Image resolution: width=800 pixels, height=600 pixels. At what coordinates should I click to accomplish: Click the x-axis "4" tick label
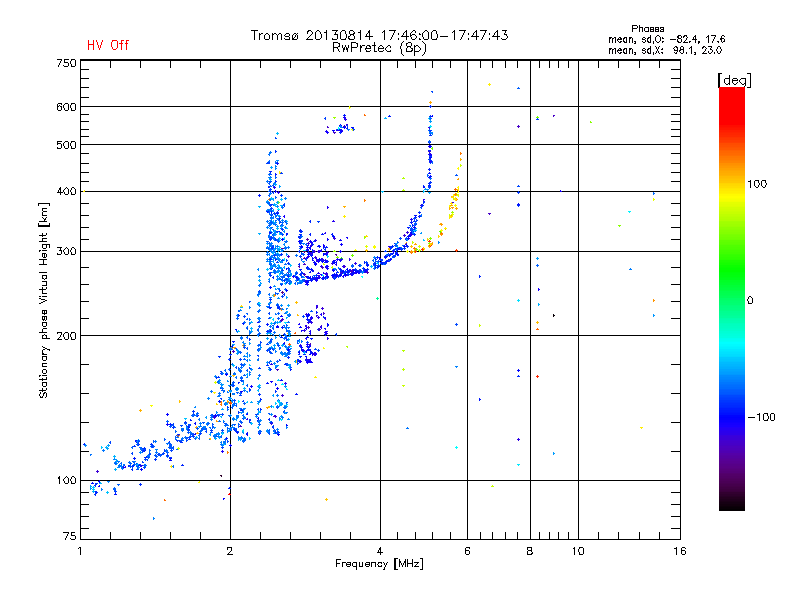[380, 551]
